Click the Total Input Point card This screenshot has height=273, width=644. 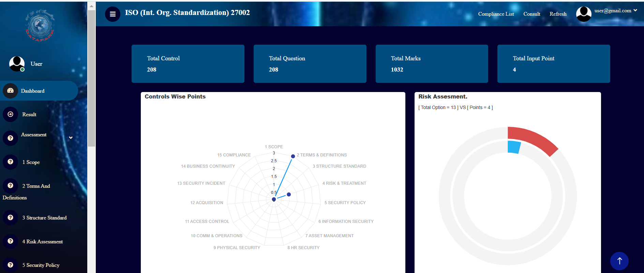tap(554, 64)
